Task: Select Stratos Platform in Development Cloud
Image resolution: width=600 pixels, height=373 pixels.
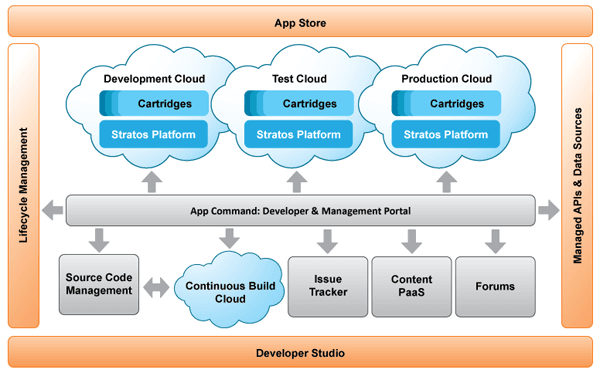Action: click(153, 134)
